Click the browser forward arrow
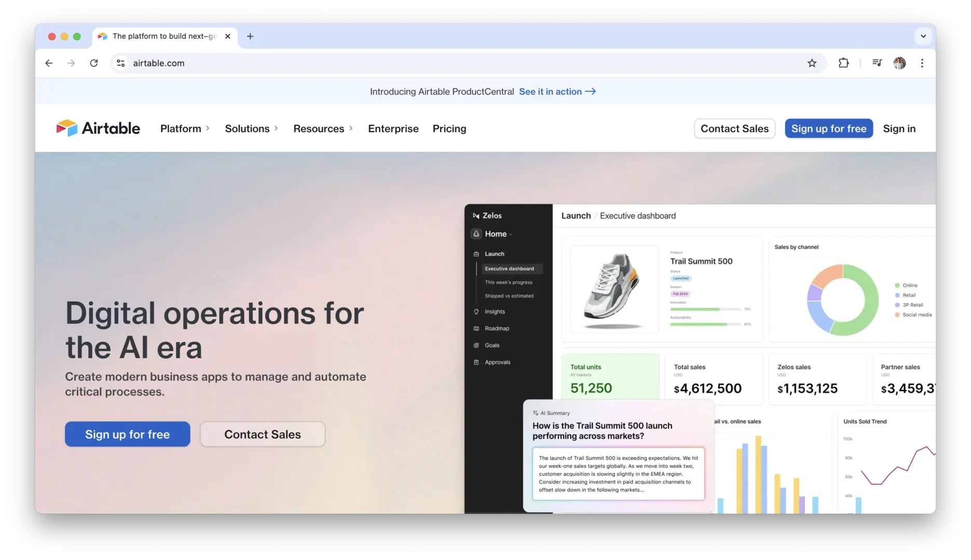This screenshot has width=971, height=560. coord(71,63)
